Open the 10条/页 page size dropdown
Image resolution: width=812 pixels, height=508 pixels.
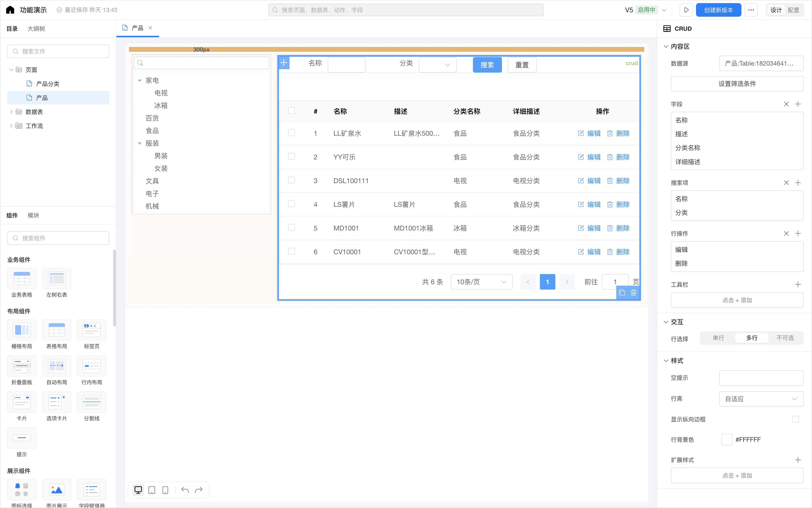click(481, 282)
